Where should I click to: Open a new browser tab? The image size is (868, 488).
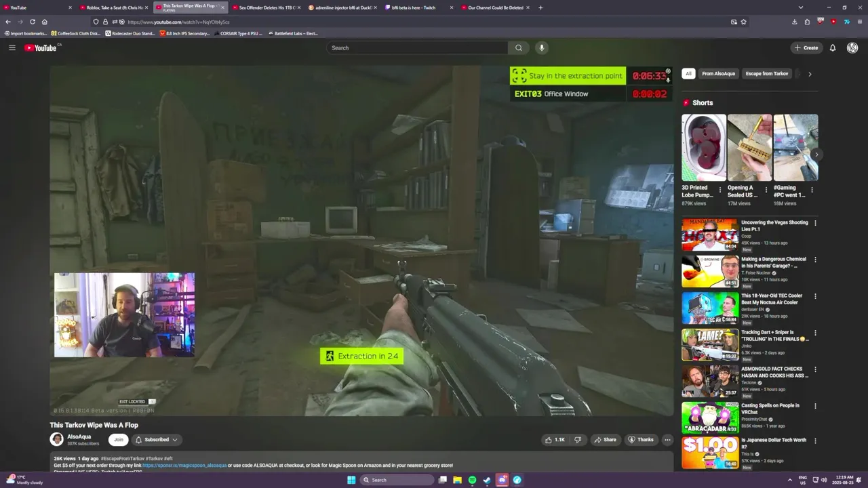(x=540, y=7)
